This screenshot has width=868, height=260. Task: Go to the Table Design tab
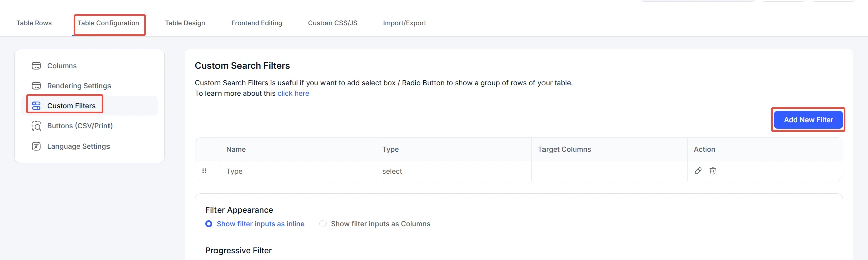[x=185, y=23]
